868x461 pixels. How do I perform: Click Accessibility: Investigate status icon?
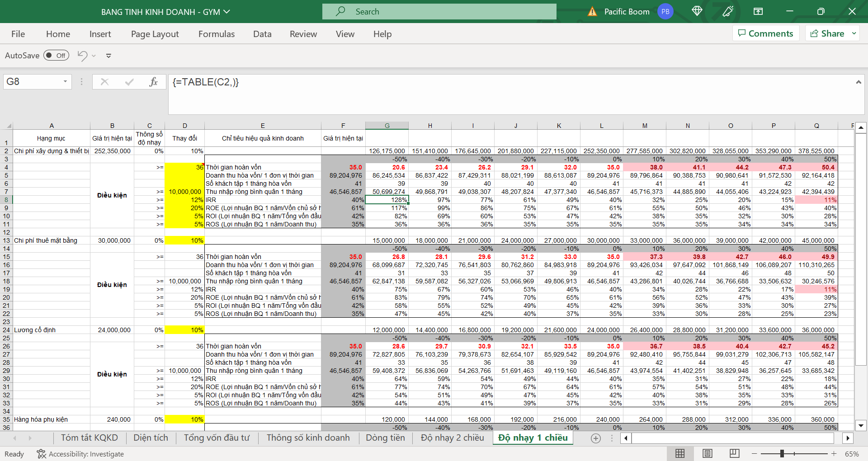41,454
